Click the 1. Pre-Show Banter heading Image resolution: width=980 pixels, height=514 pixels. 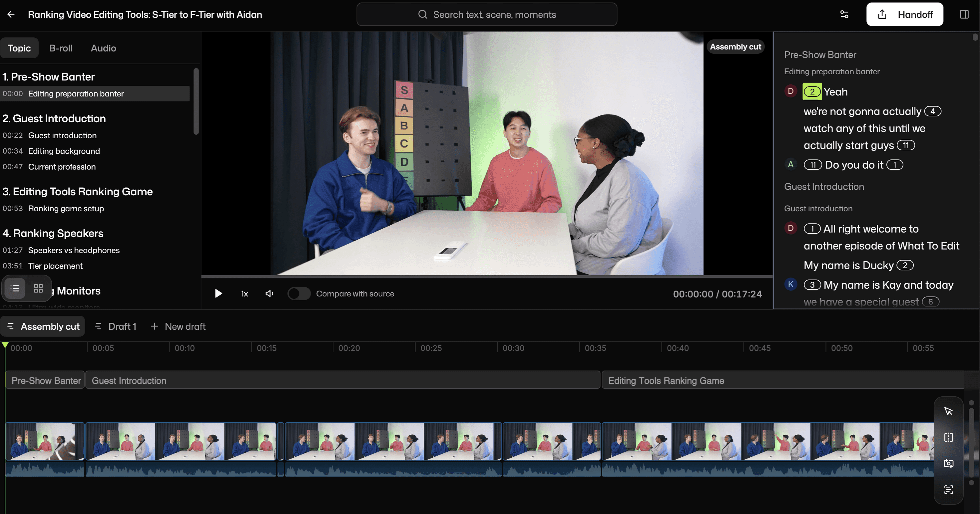48,77
